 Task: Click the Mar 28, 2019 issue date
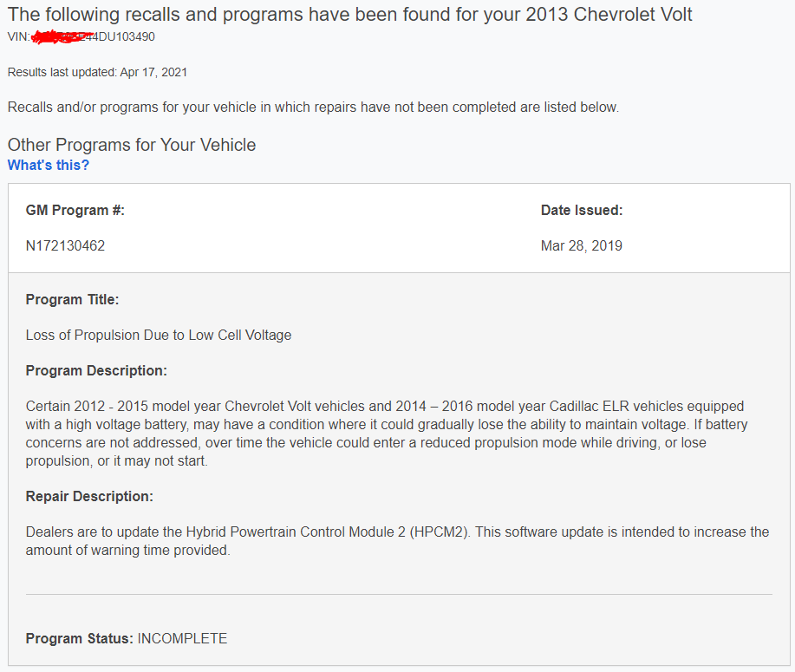pyautogui.click(x=582, y=246)
